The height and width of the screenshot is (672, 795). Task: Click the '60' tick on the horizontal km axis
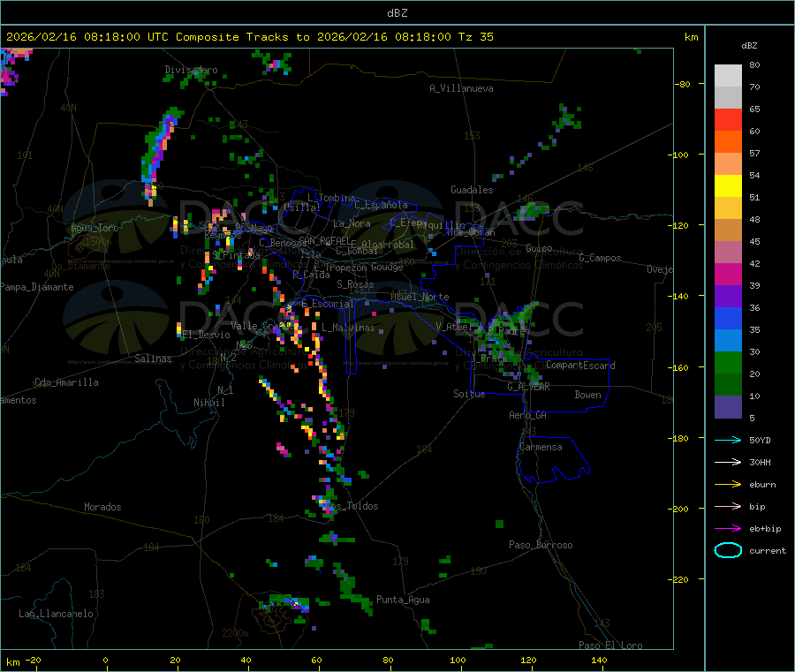point(316,660)
